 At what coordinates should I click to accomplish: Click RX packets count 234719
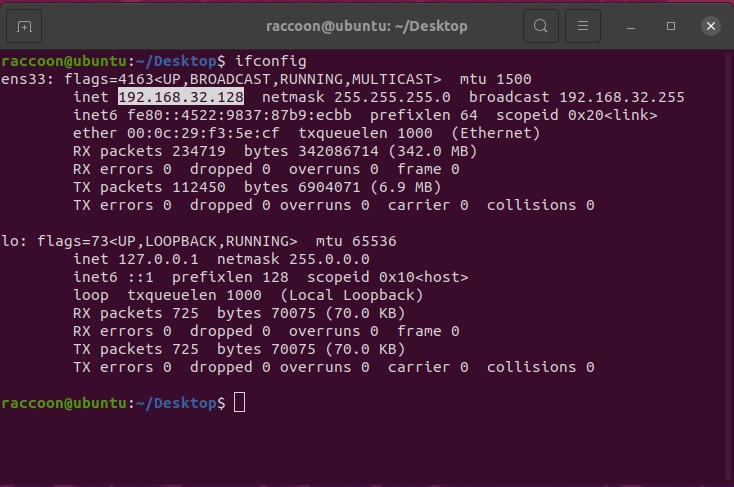[198, 151]
